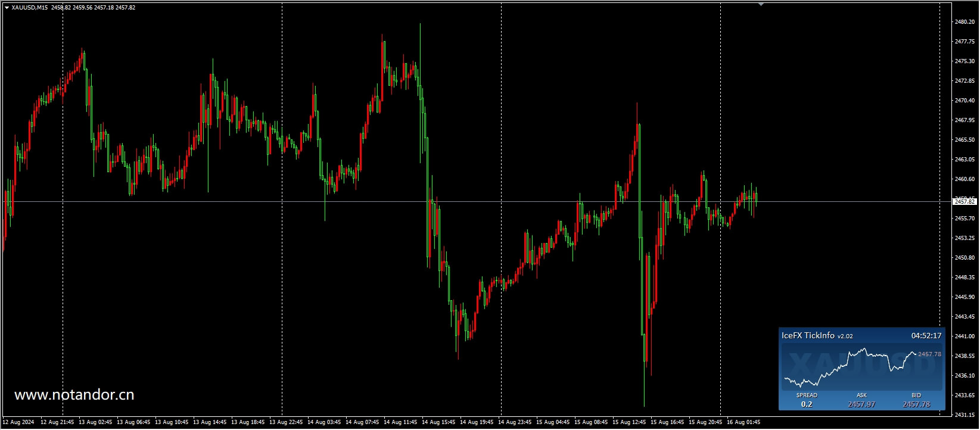Click the 14 Aug 11:45 time label
The width and height of the screenshot is (980, 430).
400,423
